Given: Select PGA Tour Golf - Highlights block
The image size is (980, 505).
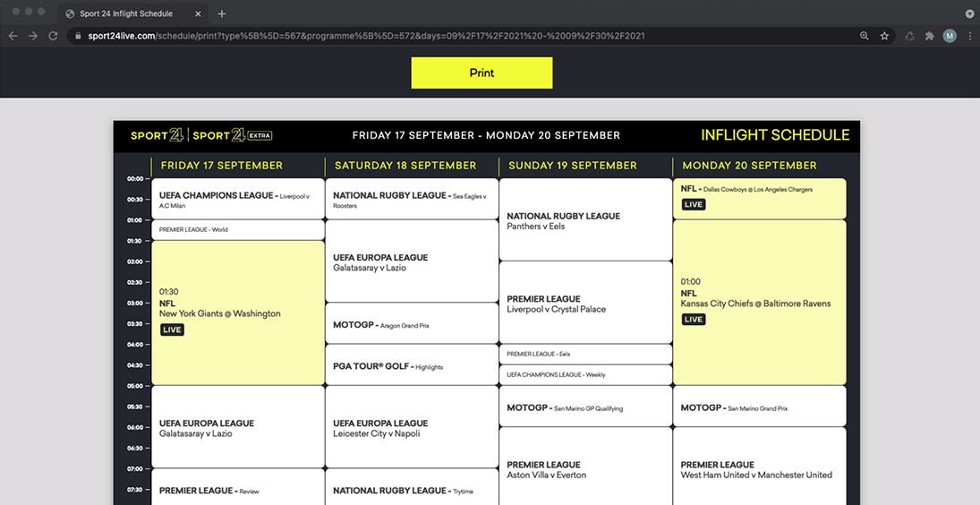Looking at the screenshot, I should pos(412,365).
